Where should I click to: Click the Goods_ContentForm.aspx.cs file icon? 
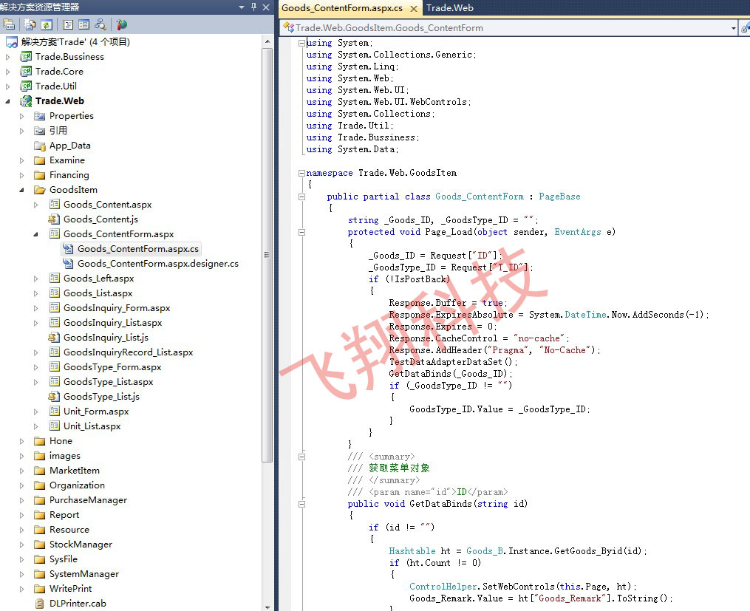(68, 249)
